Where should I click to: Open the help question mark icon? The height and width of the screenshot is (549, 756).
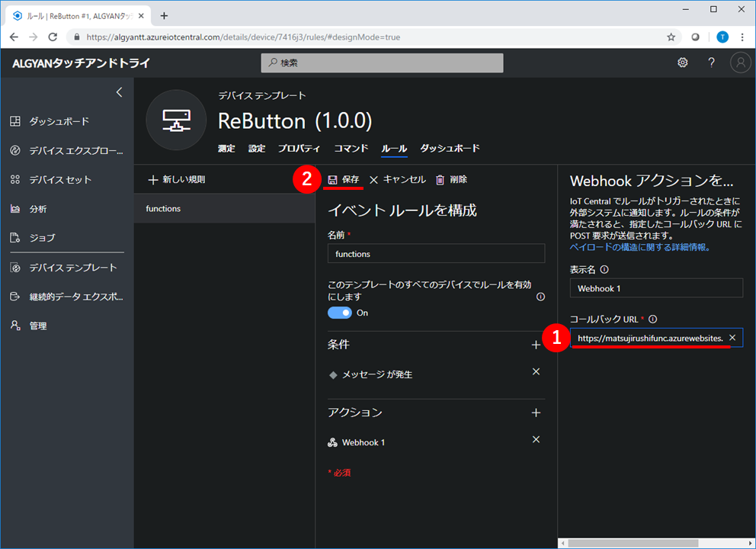point(711,63)
